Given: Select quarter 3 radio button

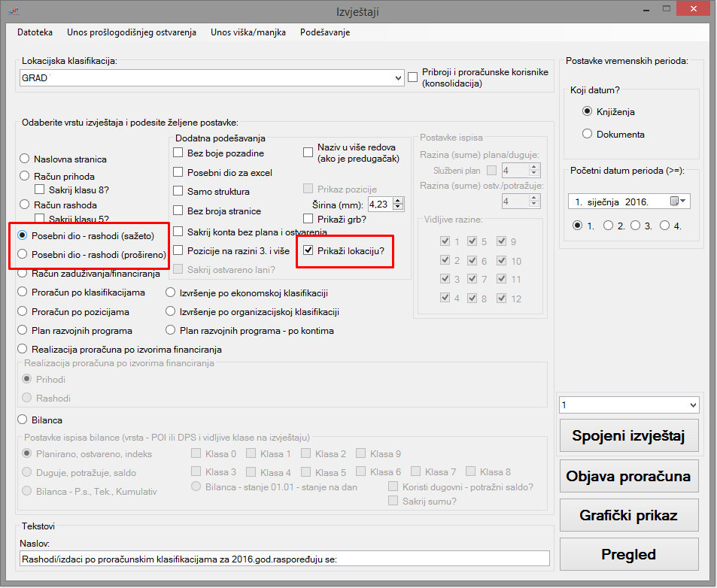Looking at the screenshot, I should click(x=635, y=225).
